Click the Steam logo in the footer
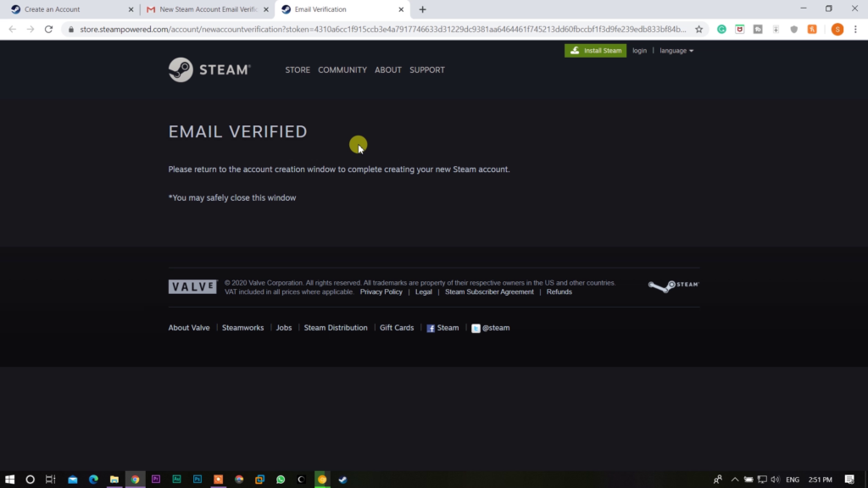This screenshot has height=488, width=868. (673, 286)
